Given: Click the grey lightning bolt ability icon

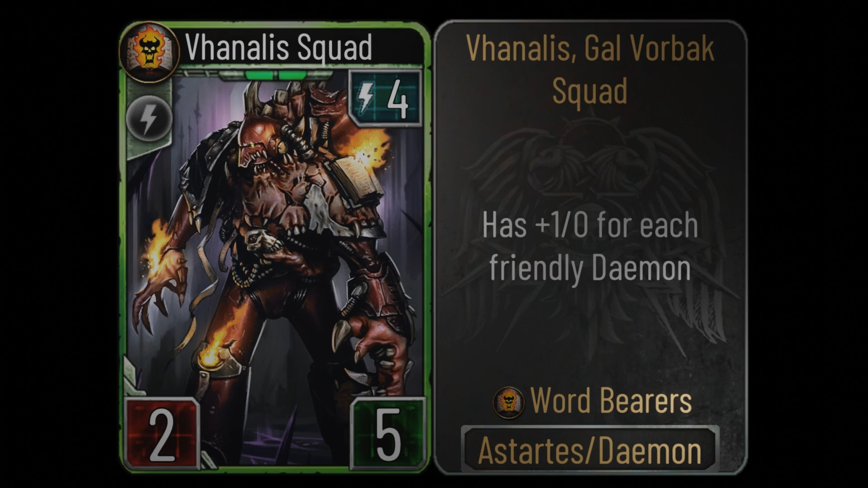Looking at the screenshot, I should tap(149, 118).
